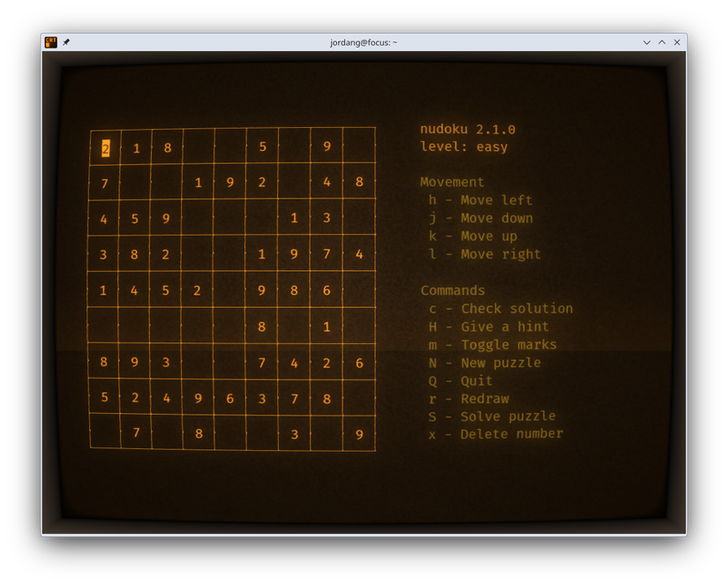Screen dimensions: 728x585
Task: Click the 'level: easy' label
Action: coord(463,146)
